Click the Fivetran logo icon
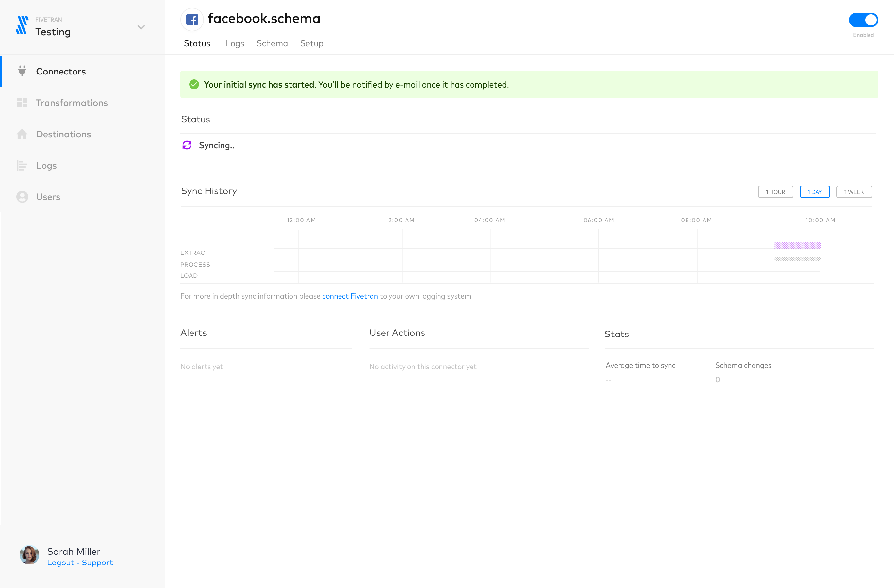This screenshot has width=894, height=588. [22, 25]
